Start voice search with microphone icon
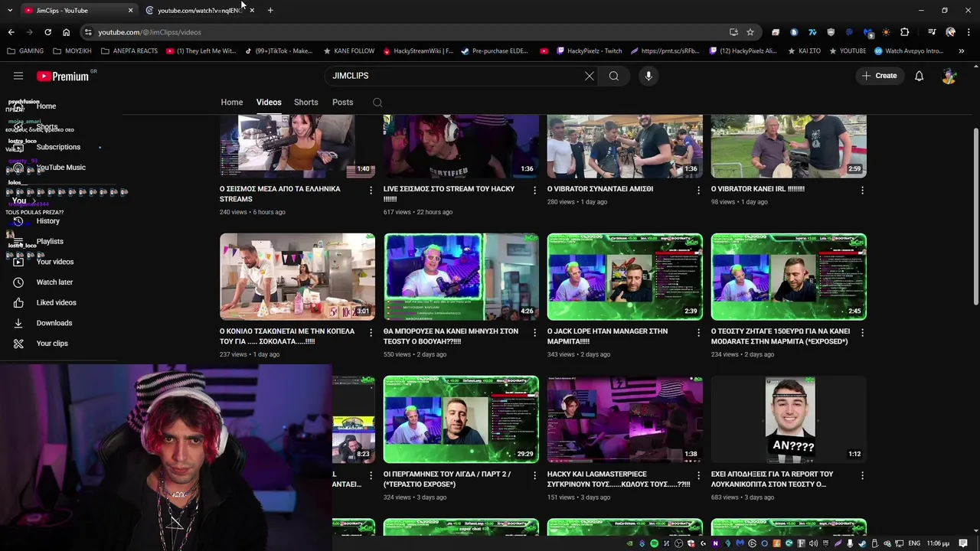Image resolution: width=980 pixels, height=551 pixels. [x=648, y=76]
